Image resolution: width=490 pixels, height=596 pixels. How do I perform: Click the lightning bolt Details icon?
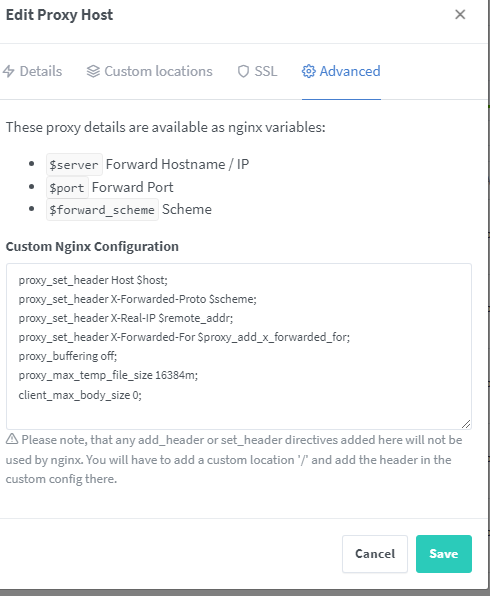tap(8, 71)
